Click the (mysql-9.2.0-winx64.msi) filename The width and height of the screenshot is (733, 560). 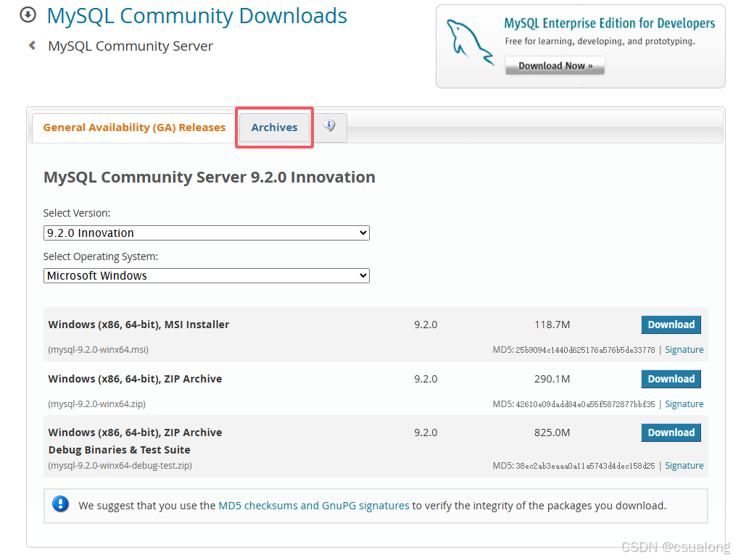[98, 350]
